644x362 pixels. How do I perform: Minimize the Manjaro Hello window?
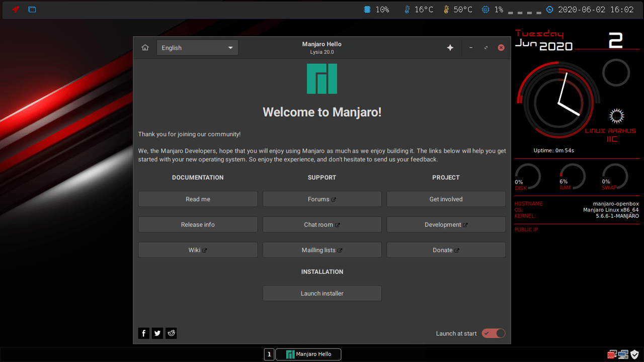pos(471,48)
